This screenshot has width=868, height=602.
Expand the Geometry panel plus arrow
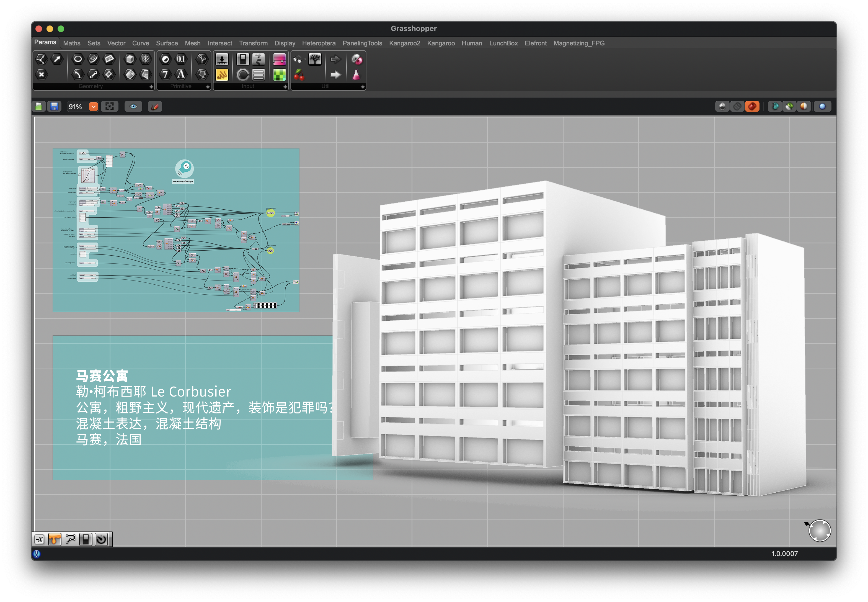tap(151, 87)
